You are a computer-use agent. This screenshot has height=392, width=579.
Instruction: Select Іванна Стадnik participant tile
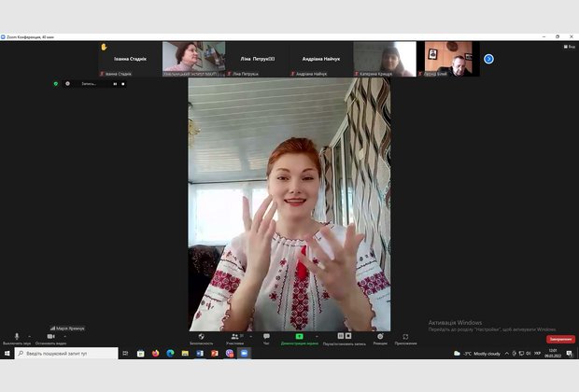tap(130, 59)
